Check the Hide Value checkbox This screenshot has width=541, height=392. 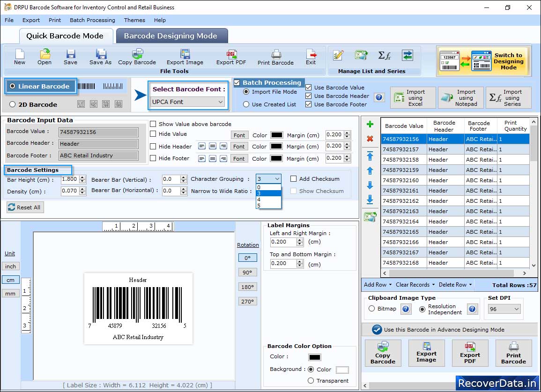(x=153, y=134)
